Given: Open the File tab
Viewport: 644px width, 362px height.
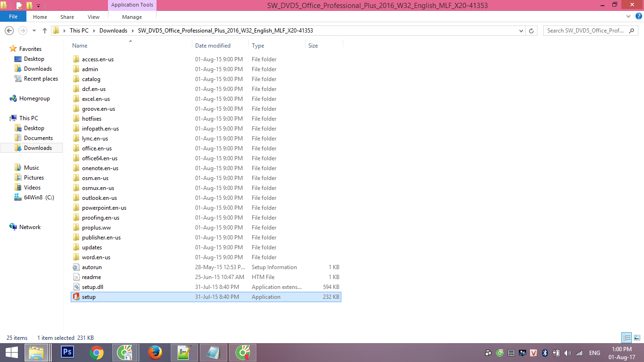Looking at the screenshot, I should pyautogui.click(x=13, y=16).
